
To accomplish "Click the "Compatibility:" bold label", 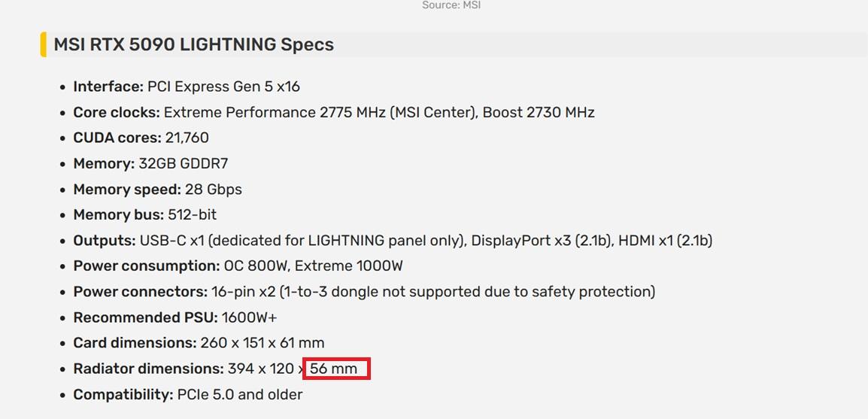I will coord(123,394).
